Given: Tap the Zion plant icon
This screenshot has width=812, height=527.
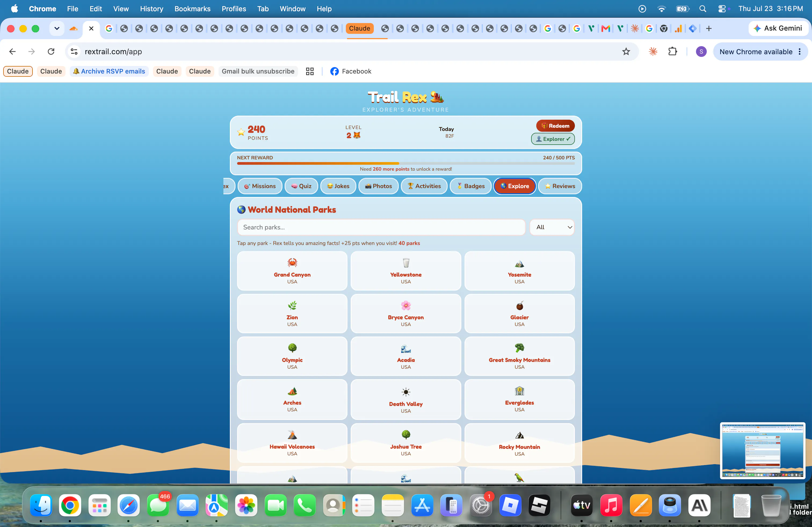Looking at the screenshot, I should (292, 305).
